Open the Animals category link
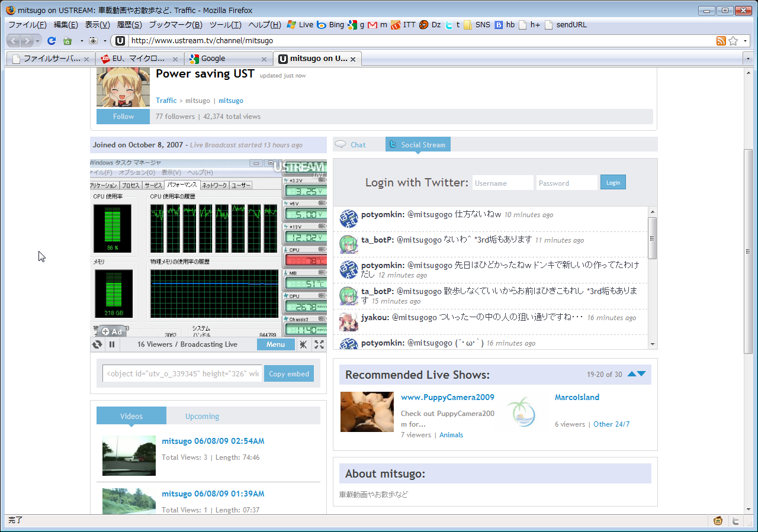 tap(451, 435)
